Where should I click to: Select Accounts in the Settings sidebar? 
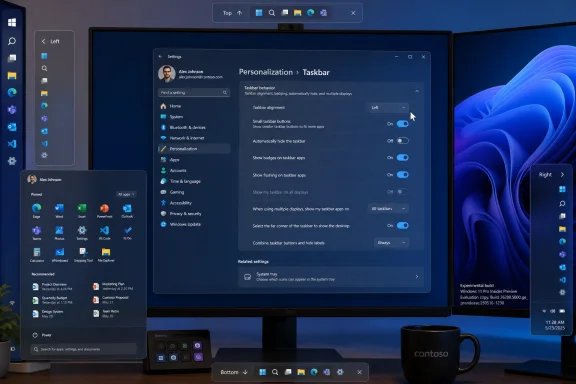tap(194, 170)
